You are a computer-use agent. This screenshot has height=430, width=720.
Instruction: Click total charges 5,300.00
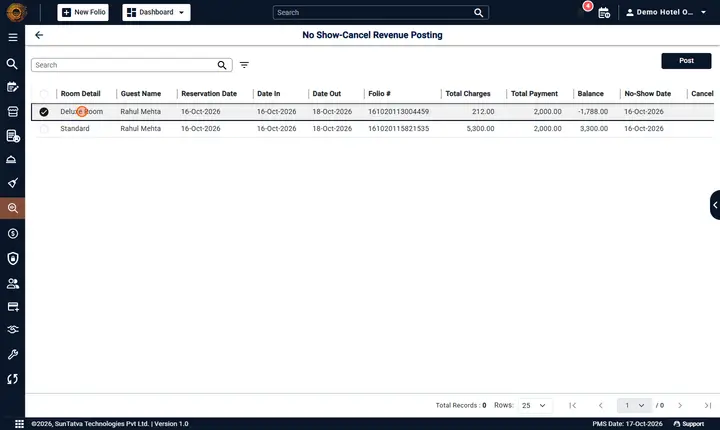point(480,129)
